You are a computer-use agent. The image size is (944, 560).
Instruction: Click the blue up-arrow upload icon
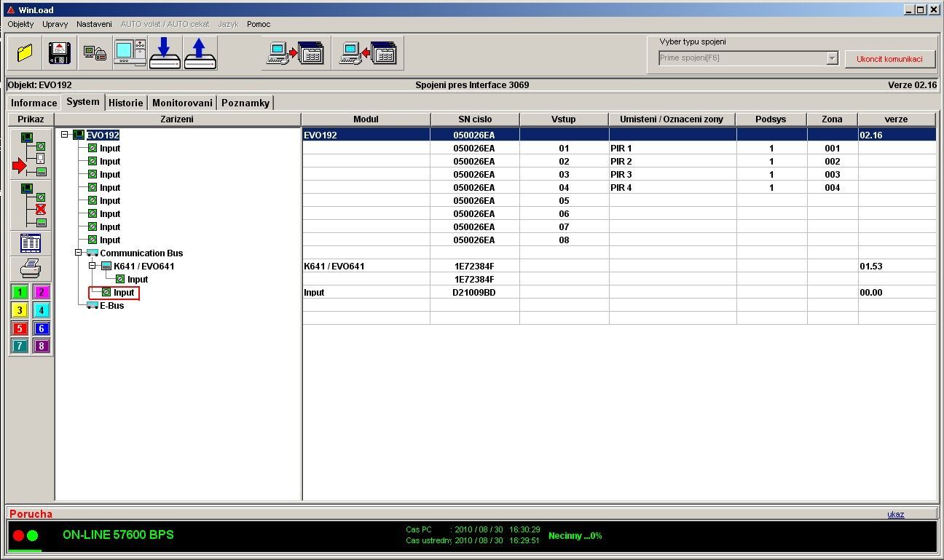(x=200, y=53)
